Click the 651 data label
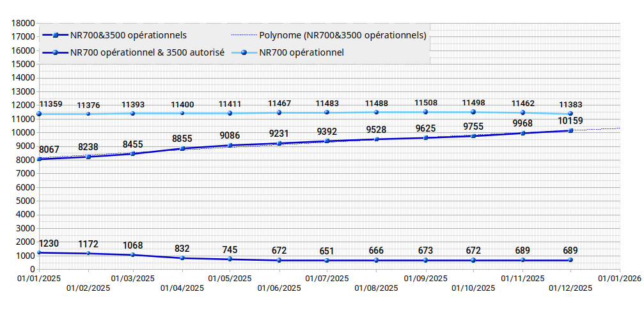This screenshot has height=317, width=644. (327, 251)
